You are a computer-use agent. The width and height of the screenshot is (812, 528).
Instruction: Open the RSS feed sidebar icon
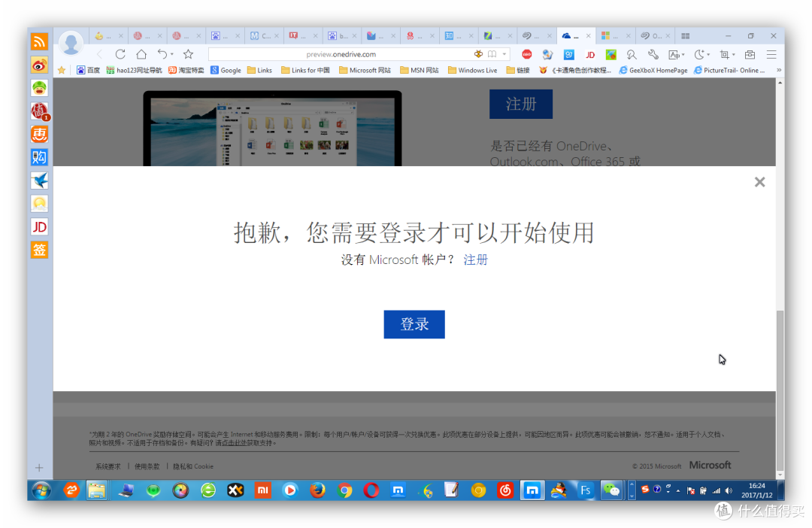tap(39, 41)
